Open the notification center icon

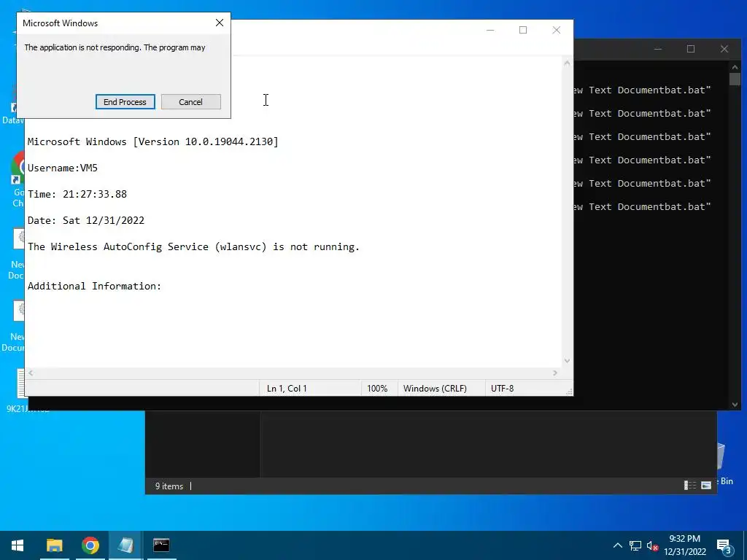(724, 546)
